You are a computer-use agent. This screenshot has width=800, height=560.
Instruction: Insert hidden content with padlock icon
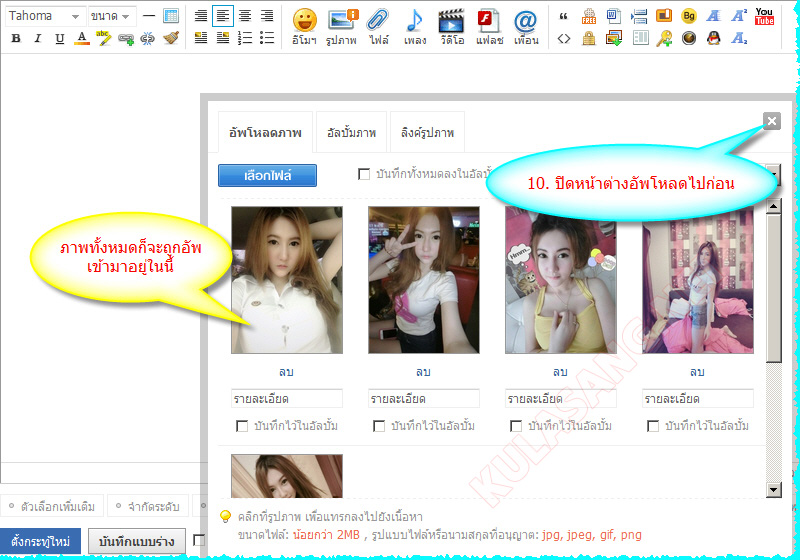coord(589,38)
